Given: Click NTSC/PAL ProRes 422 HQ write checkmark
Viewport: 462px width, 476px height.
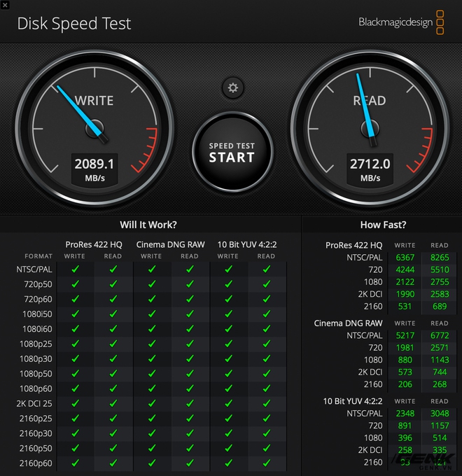Looking at the screenshot, I should (x=75, y=269).
